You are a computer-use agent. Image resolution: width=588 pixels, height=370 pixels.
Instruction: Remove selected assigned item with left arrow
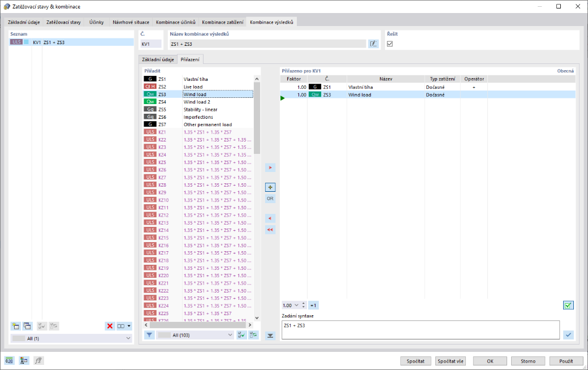[270, 218]
